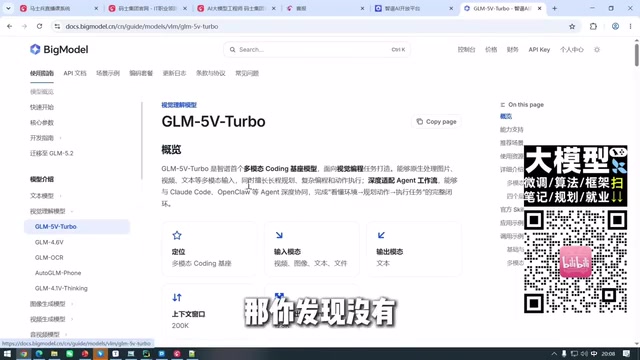The image size is (640, 360).
Task: Click the search magnifier icon
Action: click(x=232, y=49)
